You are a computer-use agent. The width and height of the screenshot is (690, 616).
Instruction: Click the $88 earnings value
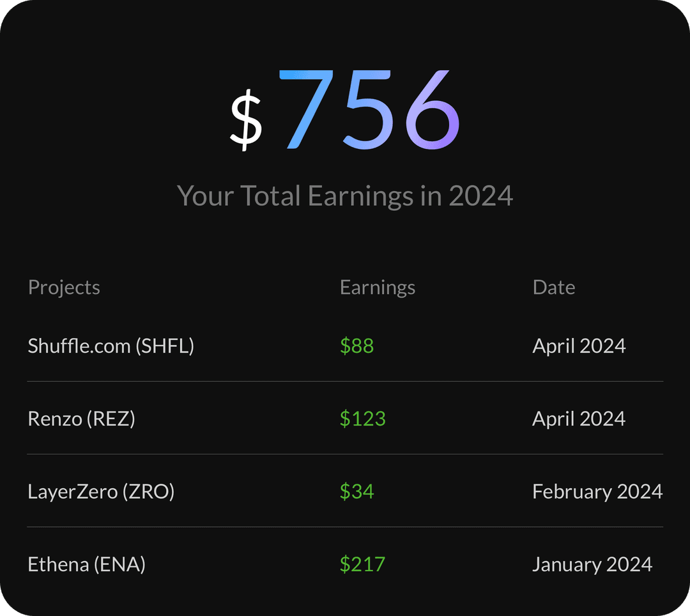357,346
